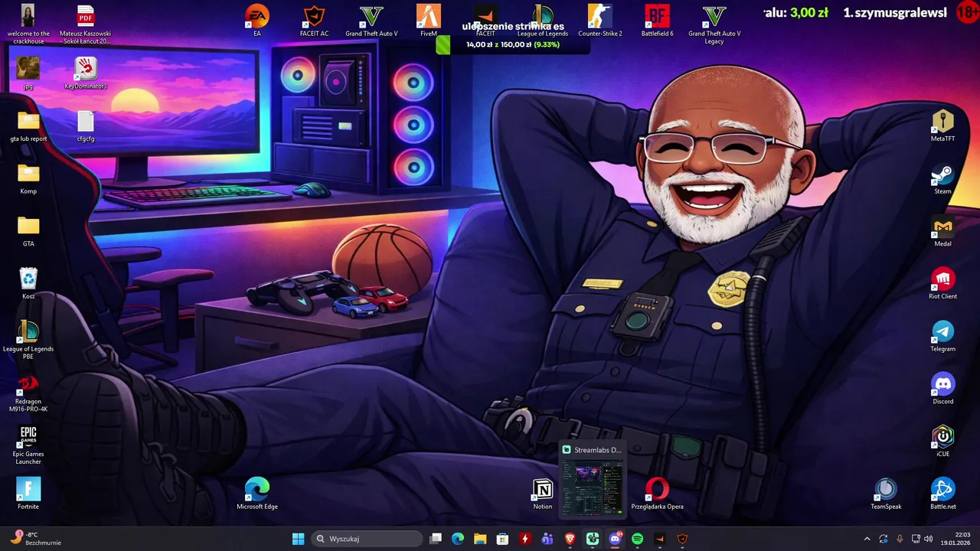
Task: Open the volume speaker tray icon
Action: click(x=929, y=539)
